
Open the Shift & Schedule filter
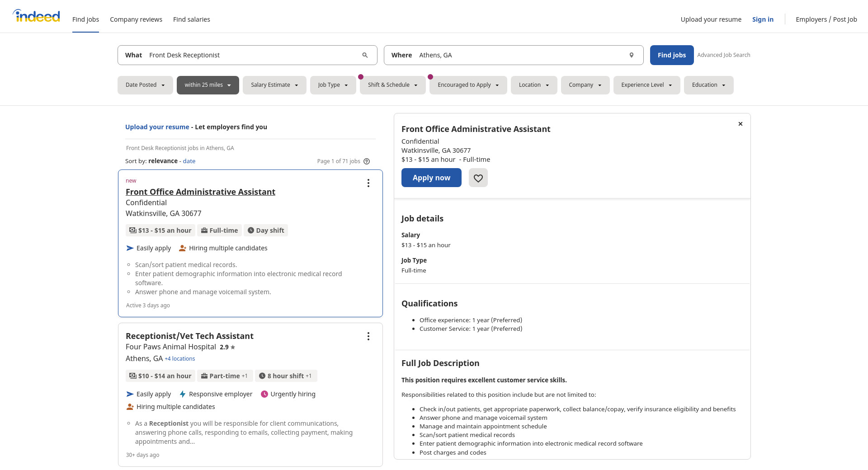coord(392,85)
